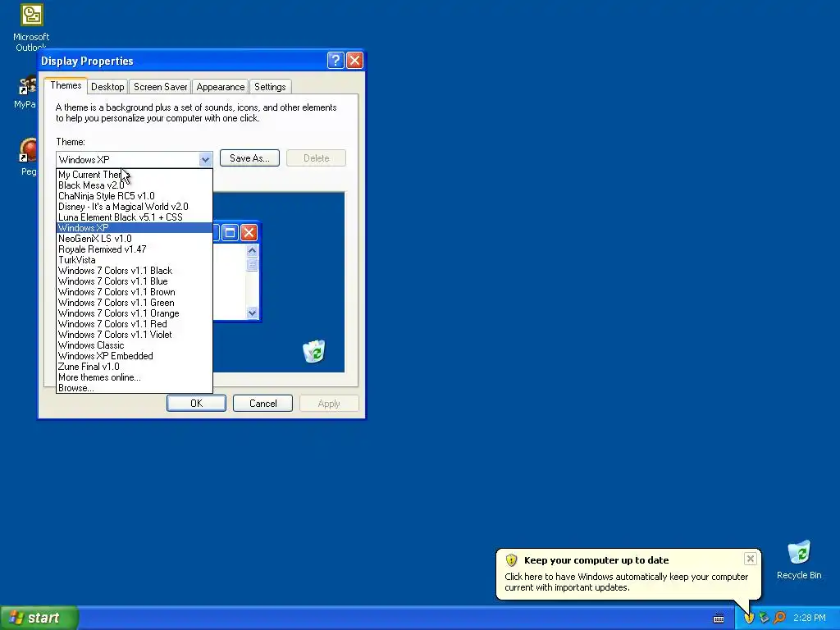Click the preview window's maximize button
The height and width of the screenshot is (630, 840).
[x=230, y=232]
